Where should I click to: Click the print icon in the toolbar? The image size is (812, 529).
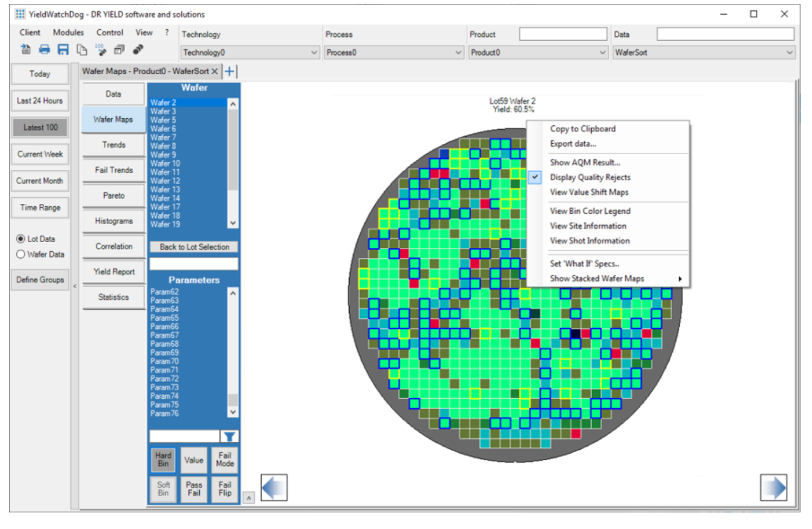(44, 49)
